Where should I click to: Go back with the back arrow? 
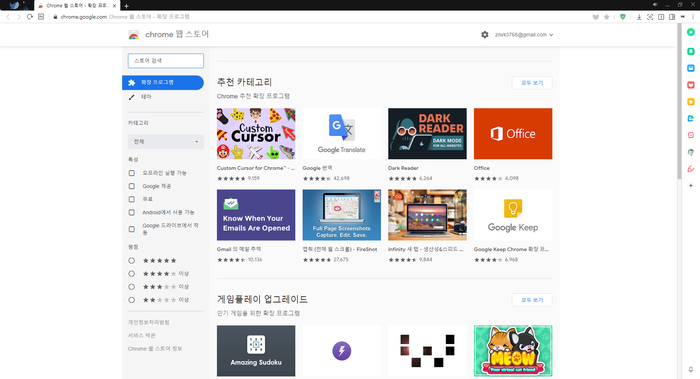pyautogui.click(x=8, y=17)
